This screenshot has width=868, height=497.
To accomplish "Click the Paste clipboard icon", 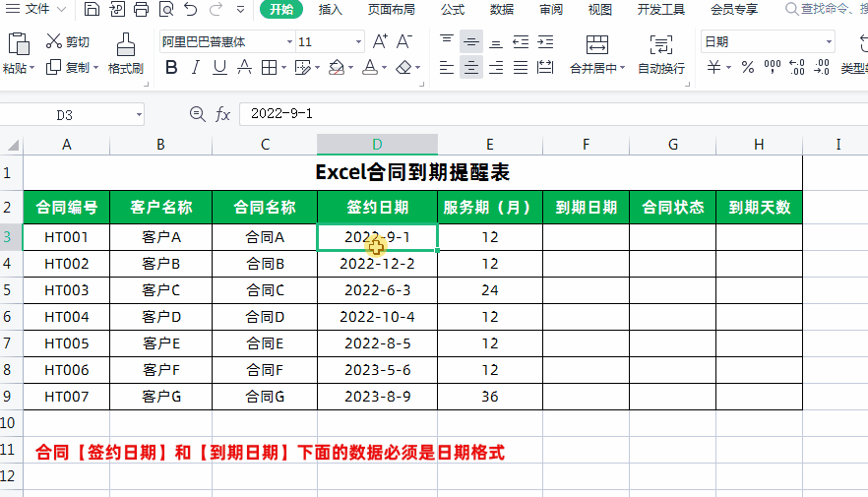I will [19, 44].
